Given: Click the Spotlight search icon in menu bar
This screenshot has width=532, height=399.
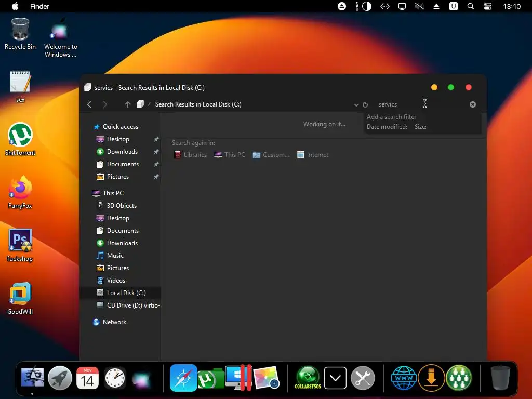Looking at the screenshot, I should coord(470,6).
